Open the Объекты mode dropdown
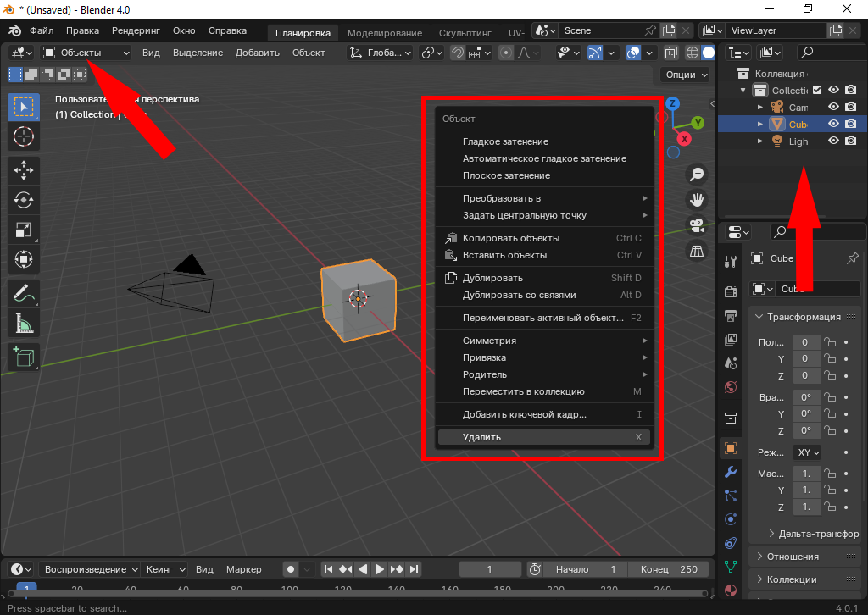This screenshot has width=868, height=615. click(x=86, y=53)
